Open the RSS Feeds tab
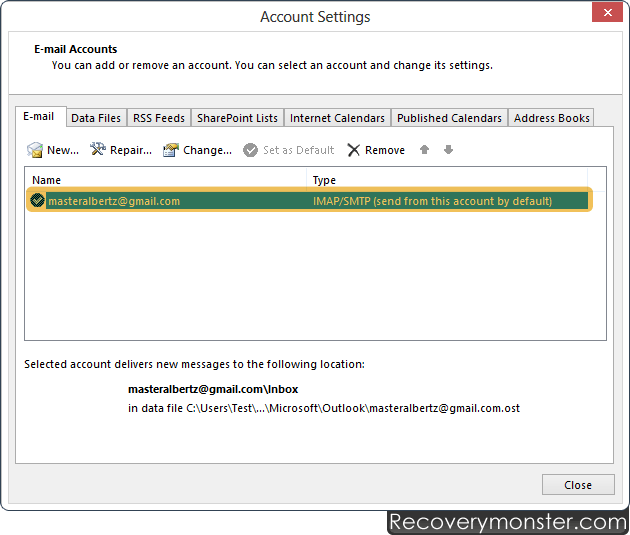 [159, 118]
